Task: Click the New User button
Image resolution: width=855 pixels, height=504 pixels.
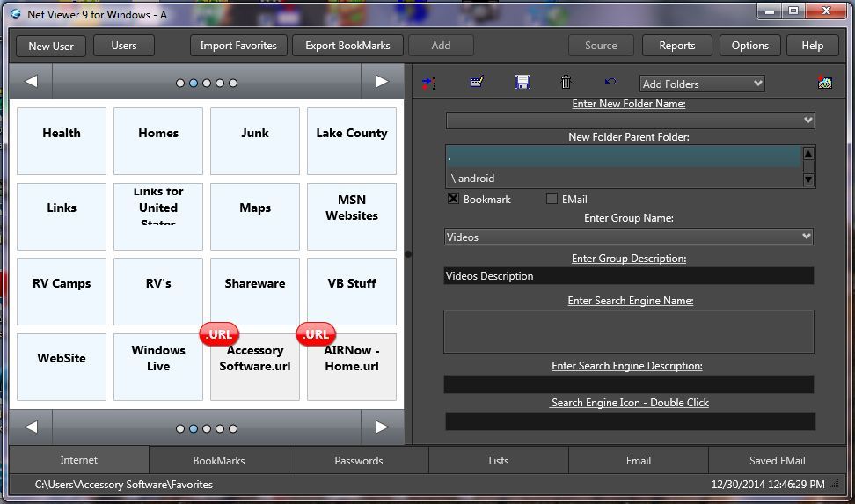Action: (x=51, y=46)
